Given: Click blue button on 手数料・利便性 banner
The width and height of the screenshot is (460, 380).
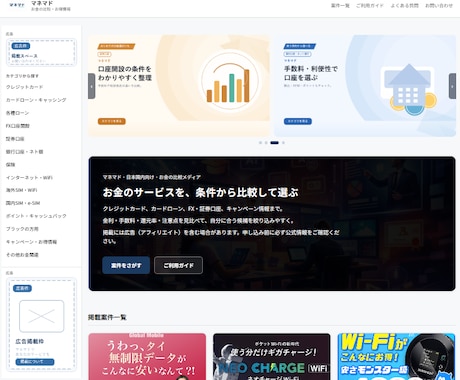Looking at the screenshot, I should tap(298, 121).
